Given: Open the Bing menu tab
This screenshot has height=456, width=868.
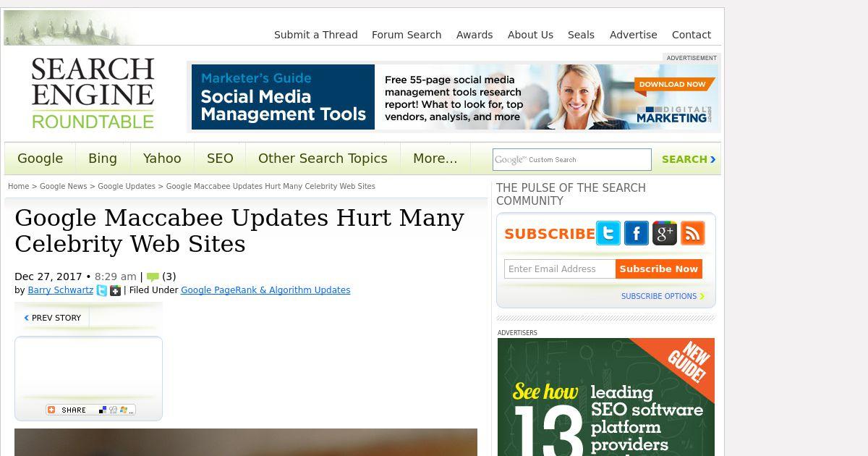Looking at the screenshot, I should point(103,159).
